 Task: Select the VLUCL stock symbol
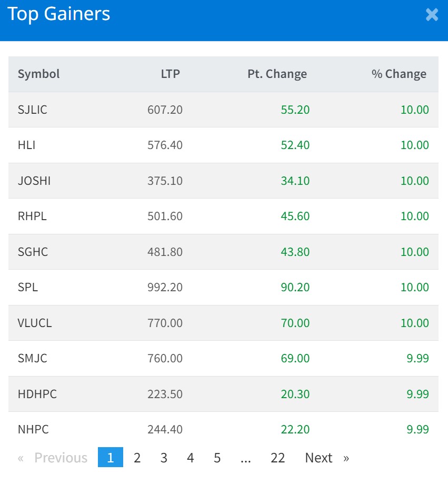point(35,323)
